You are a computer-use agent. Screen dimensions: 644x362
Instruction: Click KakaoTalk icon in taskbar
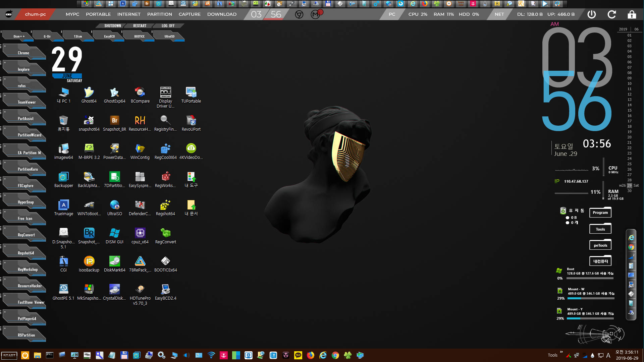pos(298,355)
